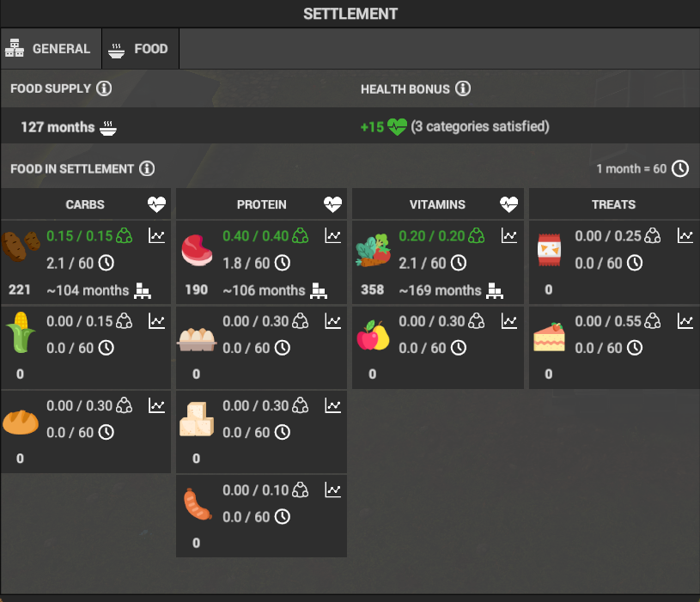
Task: Click the potato stock count '221'
Action: coord(19,289)
